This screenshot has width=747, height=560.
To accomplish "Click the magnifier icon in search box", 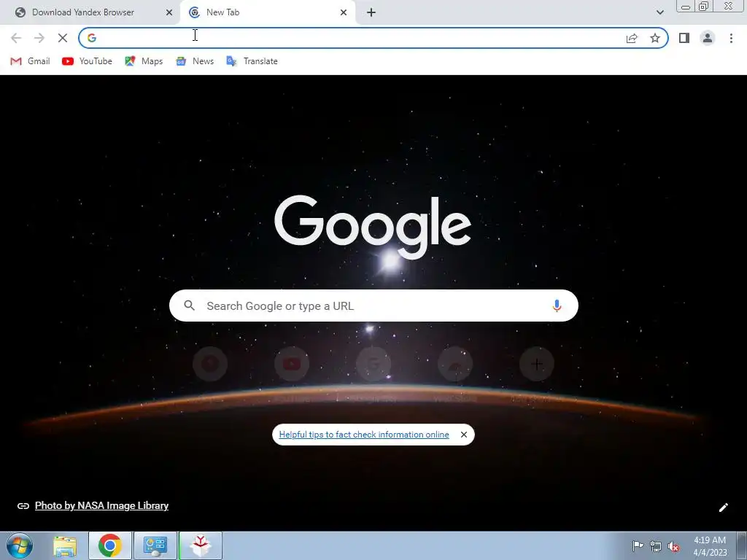I will tap(189, 306).
